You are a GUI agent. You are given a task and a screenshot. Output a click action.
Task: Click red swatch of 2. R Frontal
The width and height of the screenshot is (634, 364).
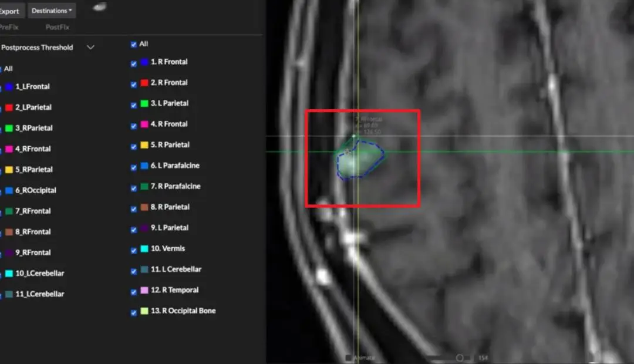(144, 83)
